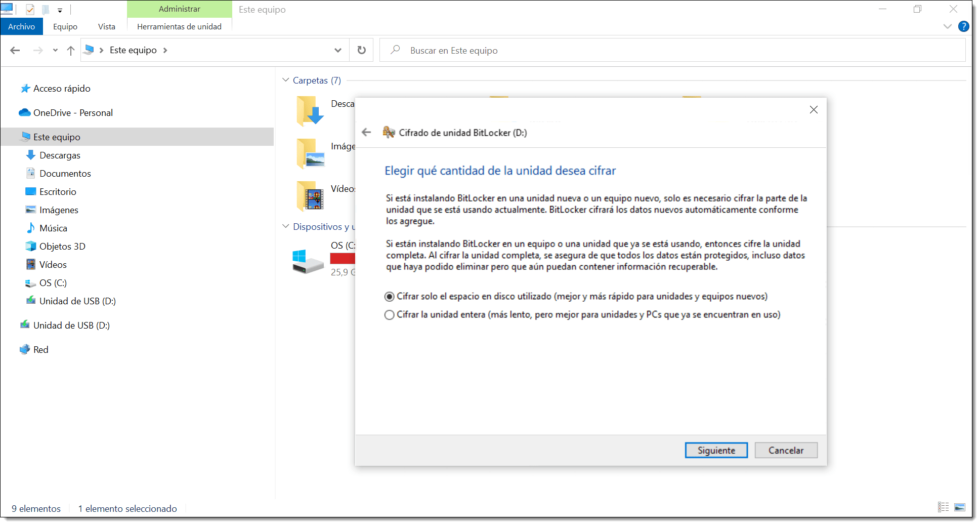This screenshot has height=525, width=980.
Task: Click the Objetos 3D cube icon
Action: [x=31, y=246]
